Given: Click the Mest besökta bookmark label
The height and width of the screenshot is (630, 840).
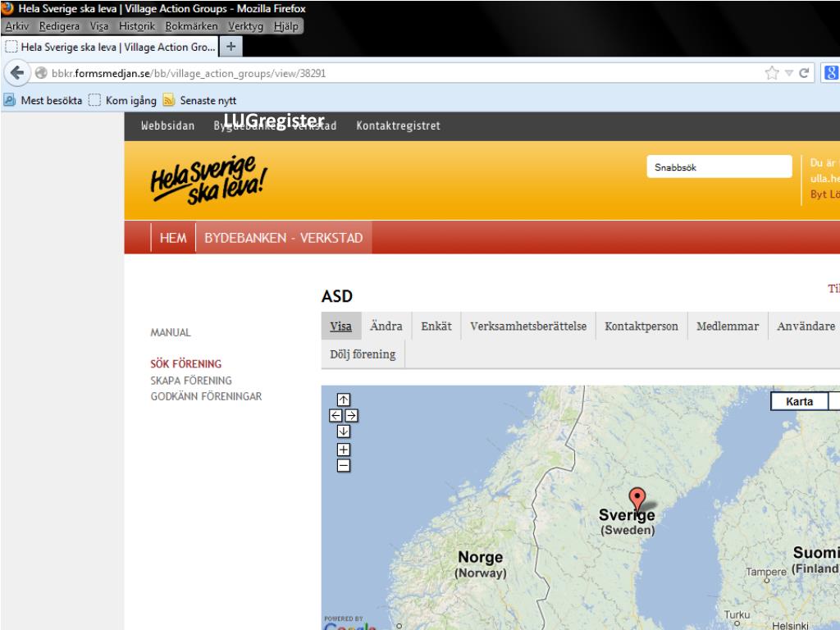Looking at the screenshot, I should (x=52, y=100).
